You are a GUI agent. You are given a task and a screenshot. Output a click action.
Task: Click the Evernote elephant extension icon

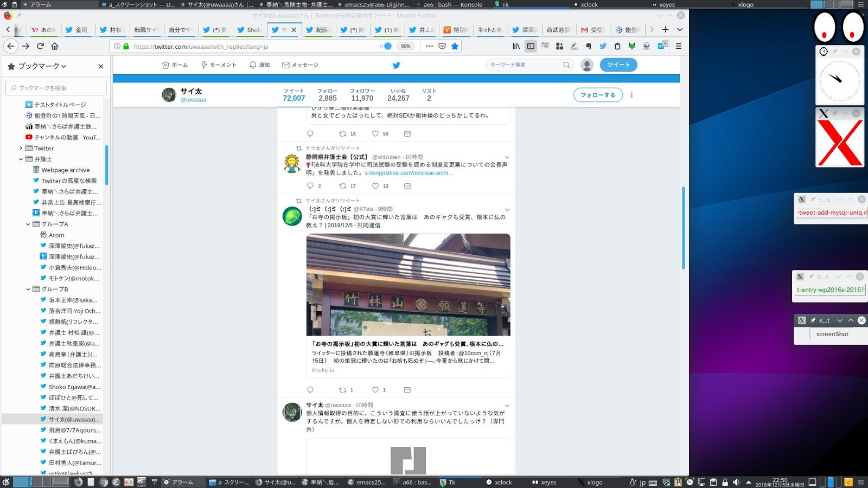(x=589, y=46)
